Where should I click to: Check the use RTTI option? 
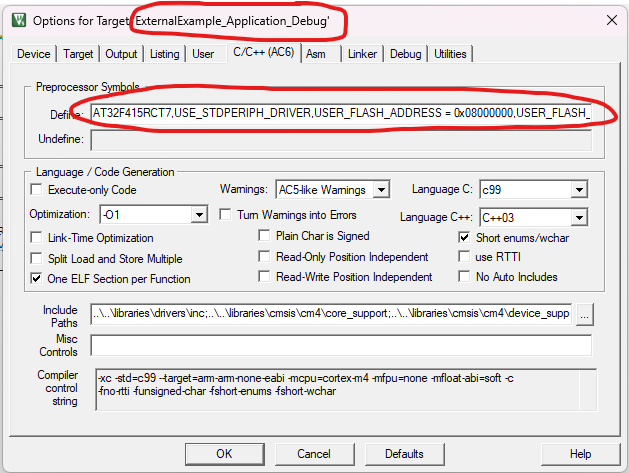[465, 257]
